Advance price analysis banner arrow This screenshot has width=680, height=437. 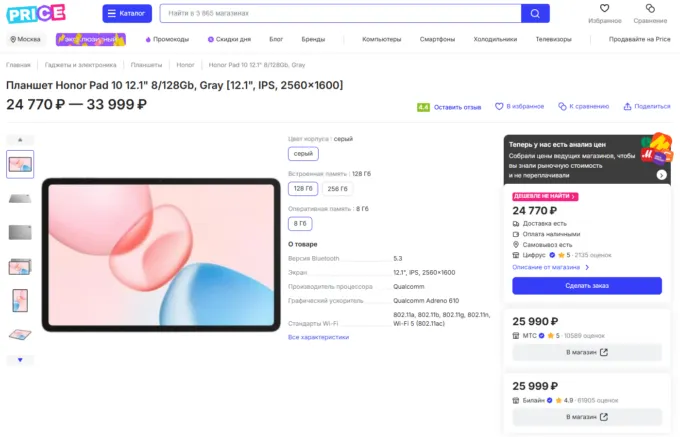click(661, 175)
